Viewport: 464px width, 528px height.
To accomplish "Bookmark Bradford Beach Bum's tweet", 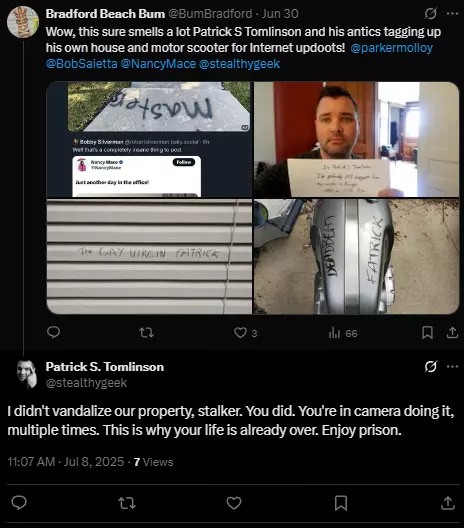I will pos(427,333).
